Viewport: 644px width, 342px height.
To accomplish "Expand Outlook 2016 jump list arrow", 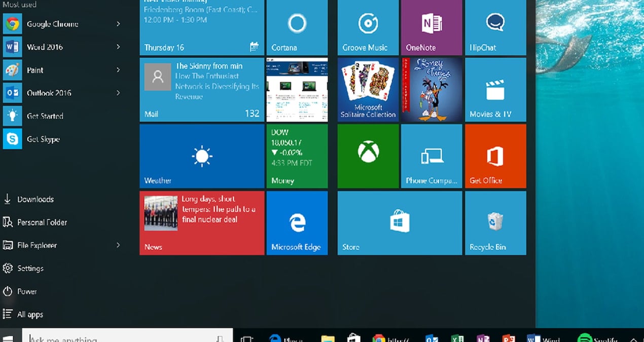I will click(x=118, y=93).
